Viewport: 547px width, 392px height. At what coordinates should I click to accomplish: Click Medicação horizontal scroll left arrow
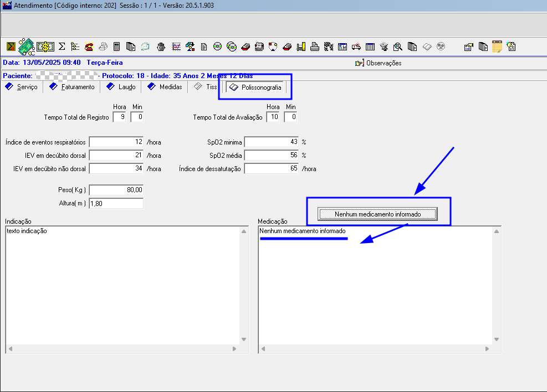[263, 349]
